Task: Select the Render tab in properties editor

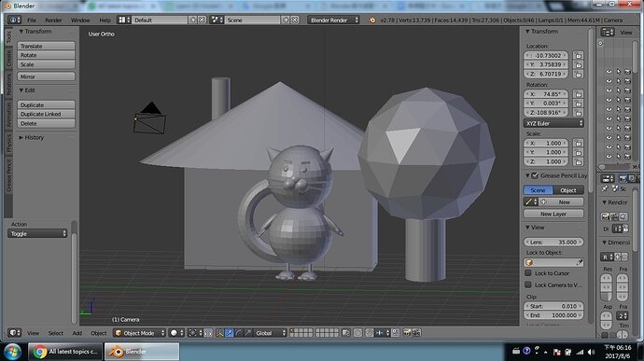Action: (x=623, y=179)
